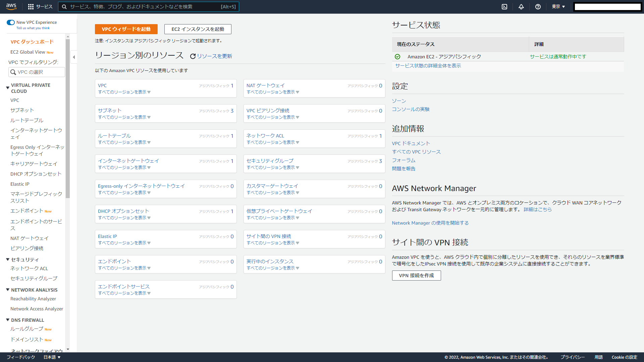Select Elastic IP in the sidebar

(20, 184)
